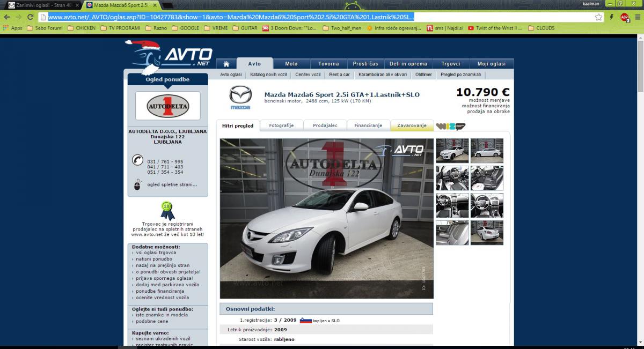Open Karamboliran ali v okvari link

[383, 75]
